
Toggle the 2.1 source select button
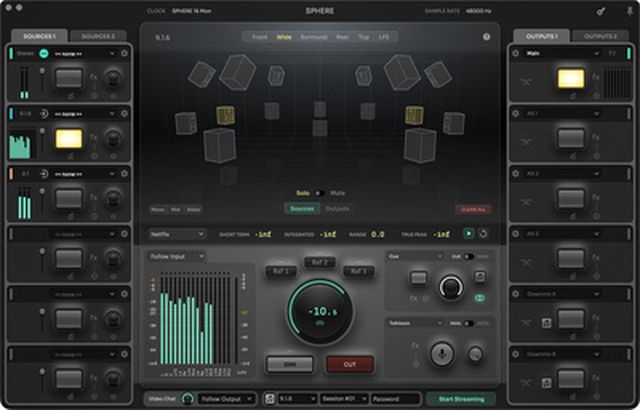(x=69, y=199)
